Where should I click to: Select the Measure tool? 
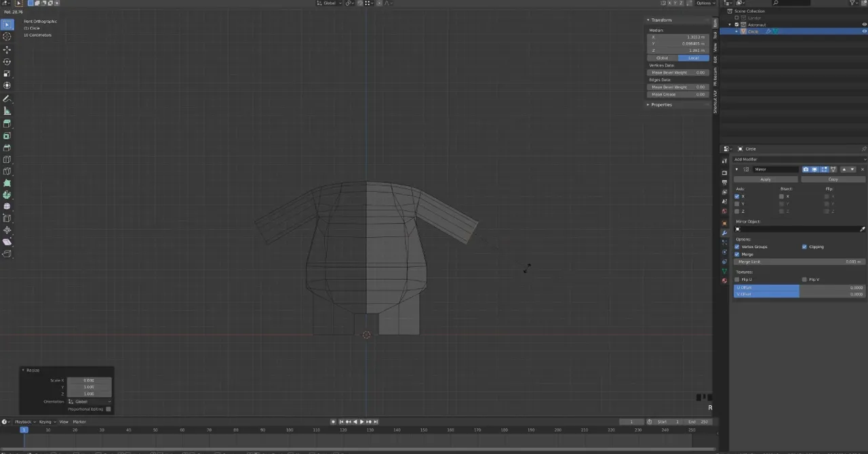[x=7, y=110]
